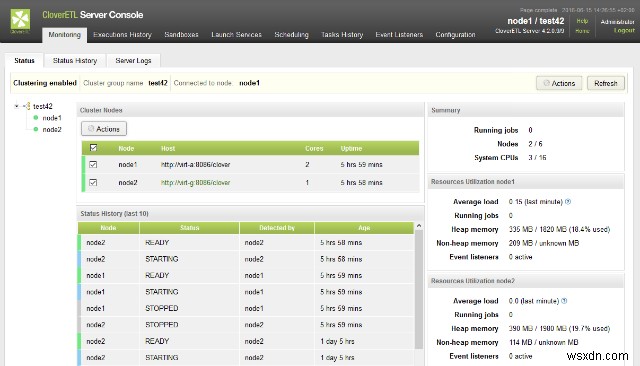
Task: Click the Uptime column header
Action: (x=351, y=149)
